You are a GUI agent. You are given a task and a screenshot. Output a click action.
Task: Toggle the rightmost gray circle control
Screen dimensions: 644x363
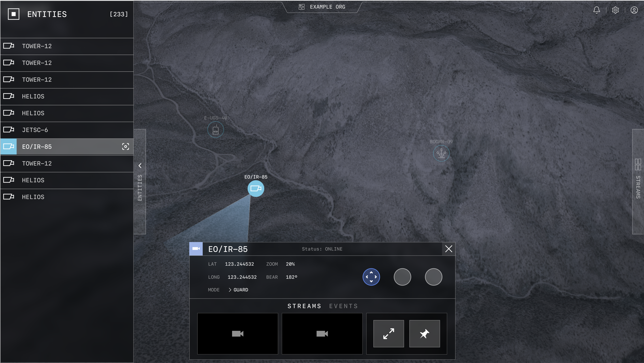(433, 277)
